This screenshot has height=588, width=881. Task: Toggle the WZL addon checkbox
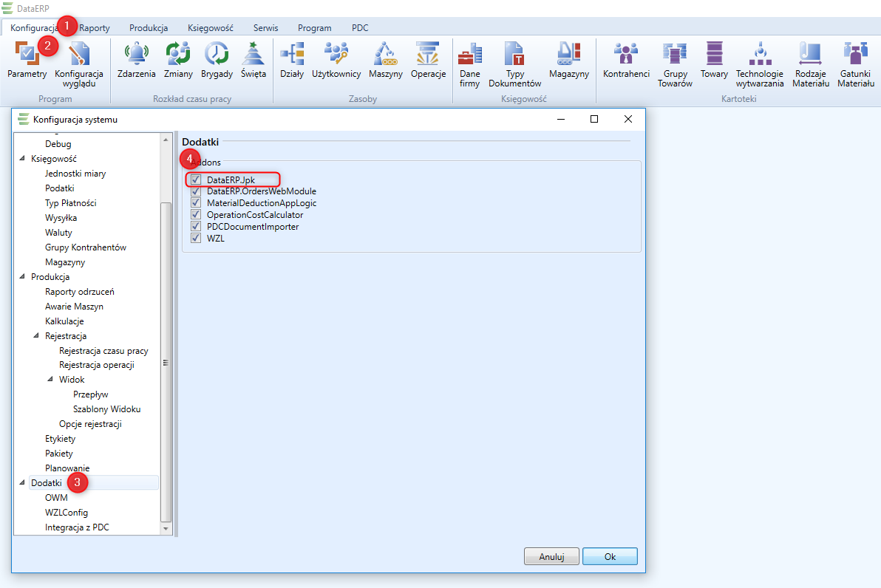pos(196,238)
